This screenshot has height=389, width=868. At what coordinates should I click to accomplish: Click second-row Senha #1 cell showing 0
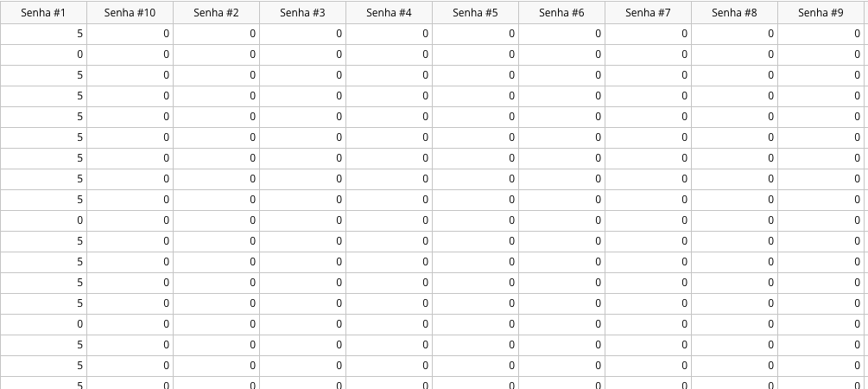click(43, 54)
